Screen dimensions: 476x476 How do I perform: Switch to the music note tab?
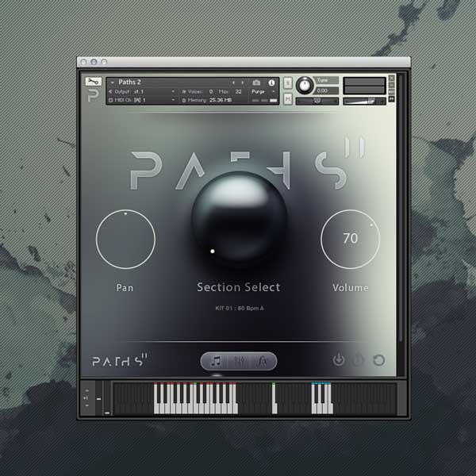[x=215, y=361]
